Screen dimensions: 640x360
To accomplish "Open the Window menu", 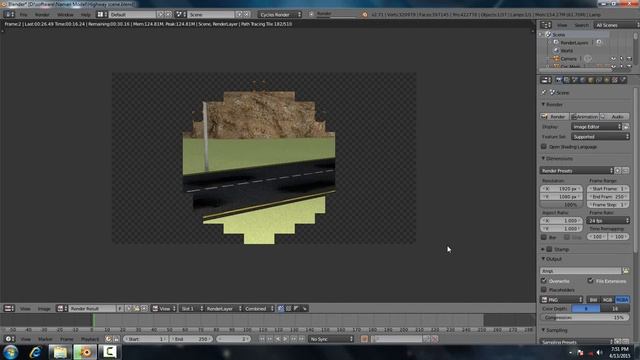I will tap(65, 15).
